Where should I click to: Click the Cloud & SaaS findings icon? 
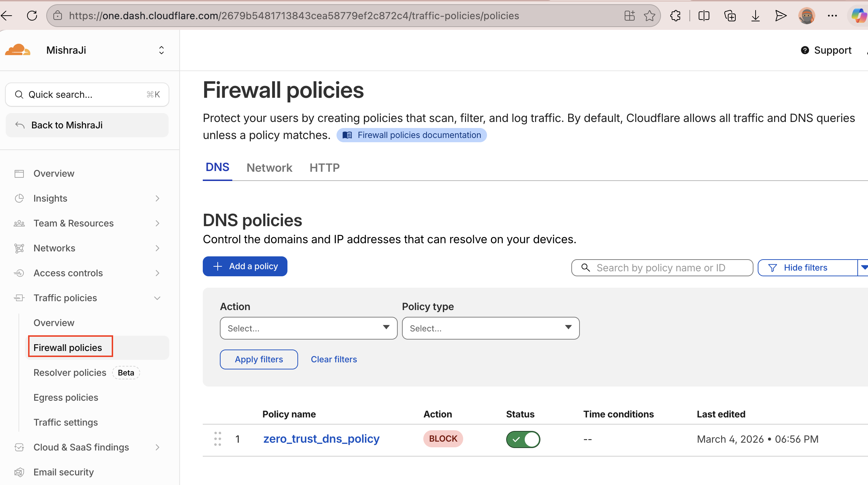click(x=20, y=447)
